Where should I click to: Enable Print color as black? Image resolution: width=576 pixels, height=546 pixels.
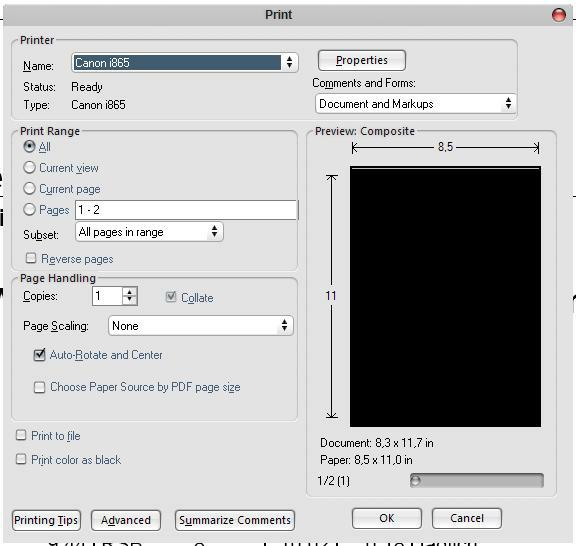[21, 459]
